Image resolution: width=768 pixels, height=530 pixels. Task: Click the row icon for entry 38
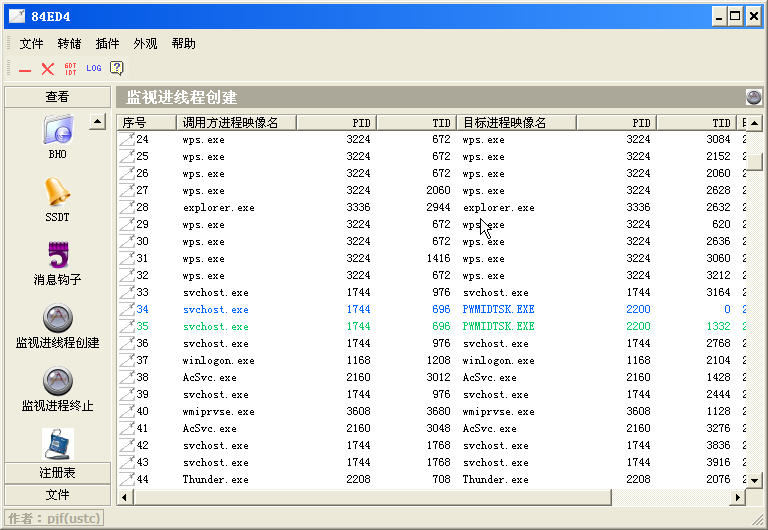127,377
